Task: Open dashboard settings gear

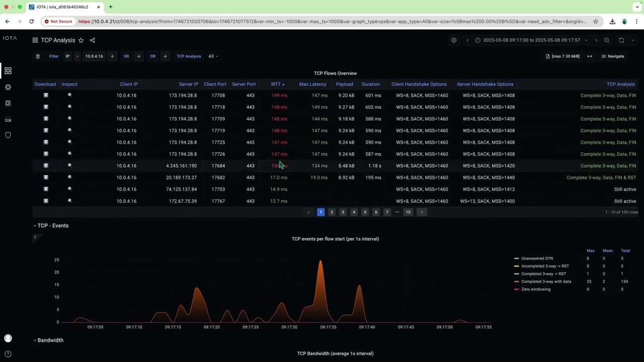Action: pos(454,40)
